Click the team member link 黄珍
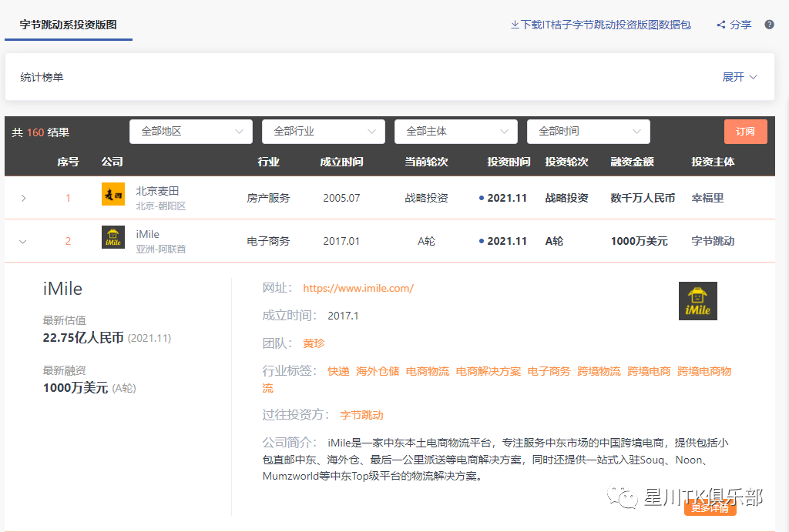The height and width of the screenshot is (532, 789). click(x=313, y=343)
